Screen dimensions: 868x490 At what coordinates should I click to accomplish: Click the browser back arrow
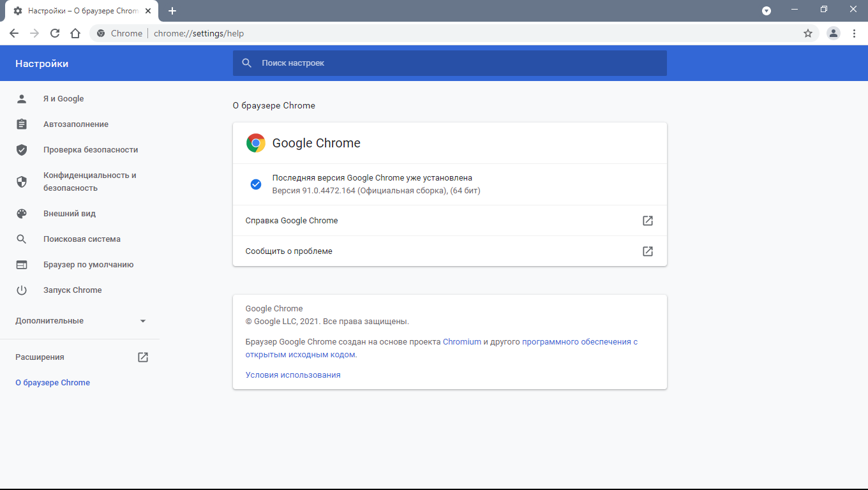coord(14,33)
